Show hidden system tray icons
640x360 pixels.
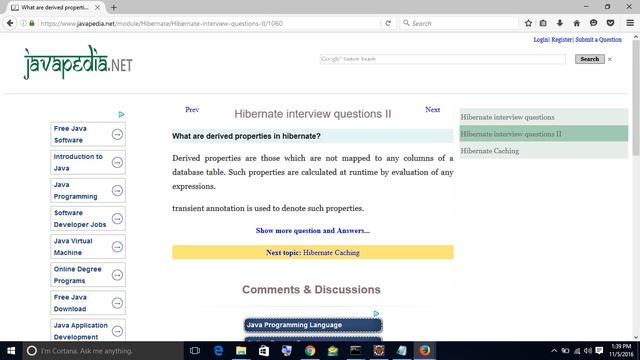coord(554,351)
